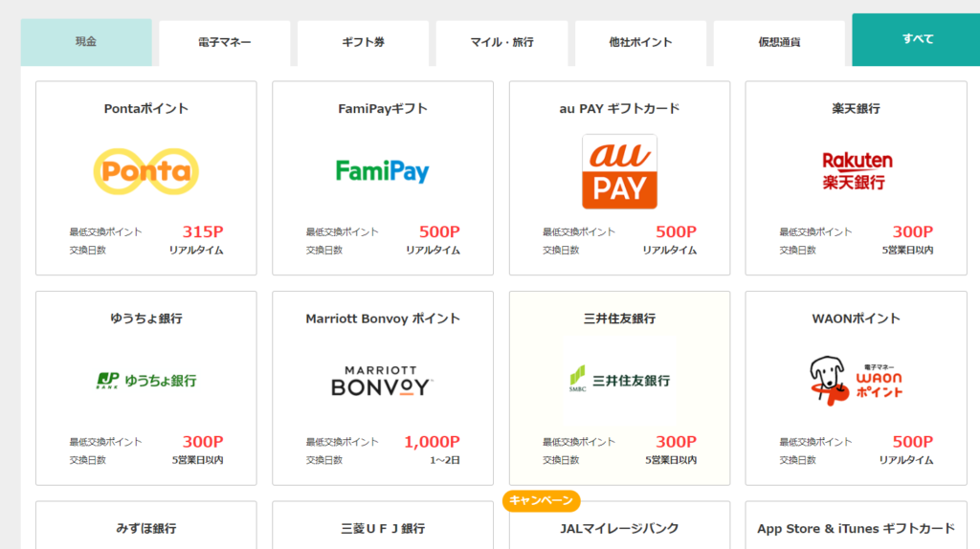The height and width of the screenshot is (549, 980).
Task: Switch to the 現金 tab
Action: coord(86,42)
